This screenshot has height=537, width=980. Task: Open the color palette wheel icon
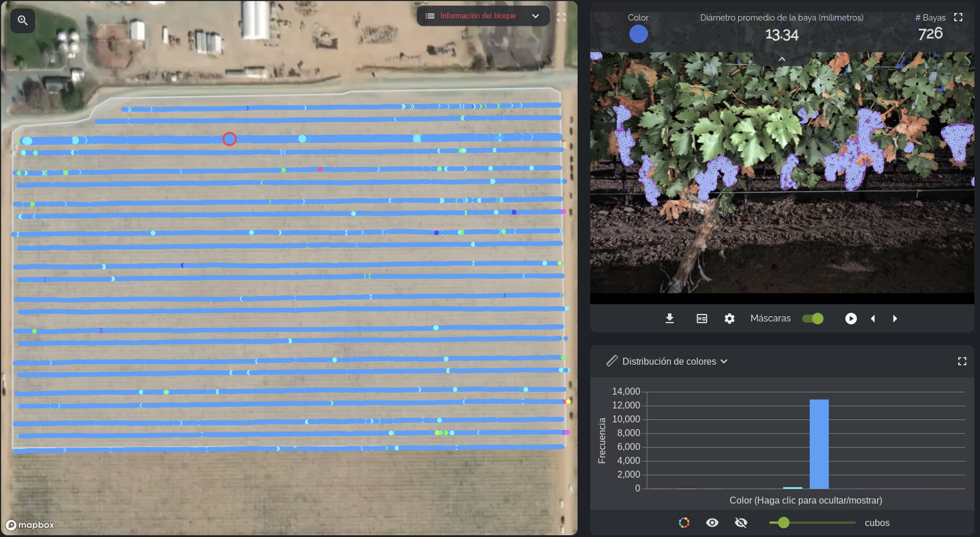[684, 522]
